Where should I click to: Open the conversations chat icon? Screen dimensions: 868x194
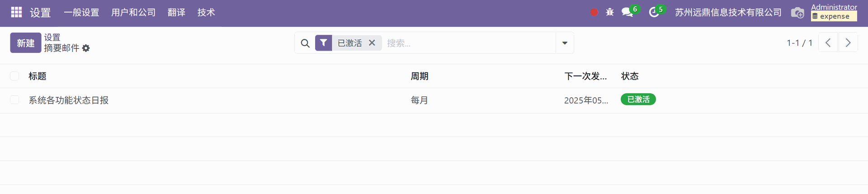pyautogui.click(x=627, y=12)
